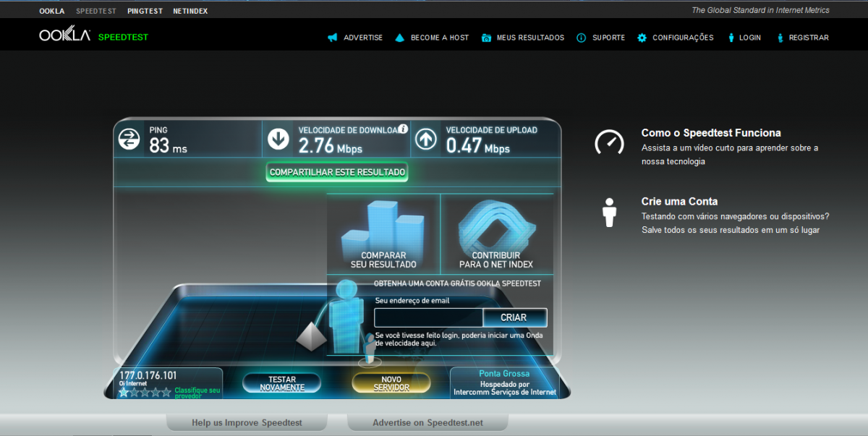Click the Crie uma Conta heading
Screen dimensions: 868x436
679,202
